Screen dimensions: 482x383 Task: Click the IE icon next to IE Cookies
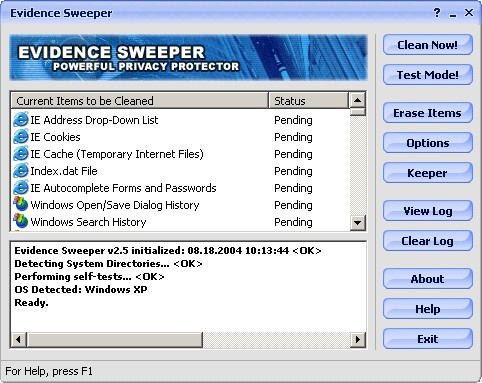pos(21,137)
